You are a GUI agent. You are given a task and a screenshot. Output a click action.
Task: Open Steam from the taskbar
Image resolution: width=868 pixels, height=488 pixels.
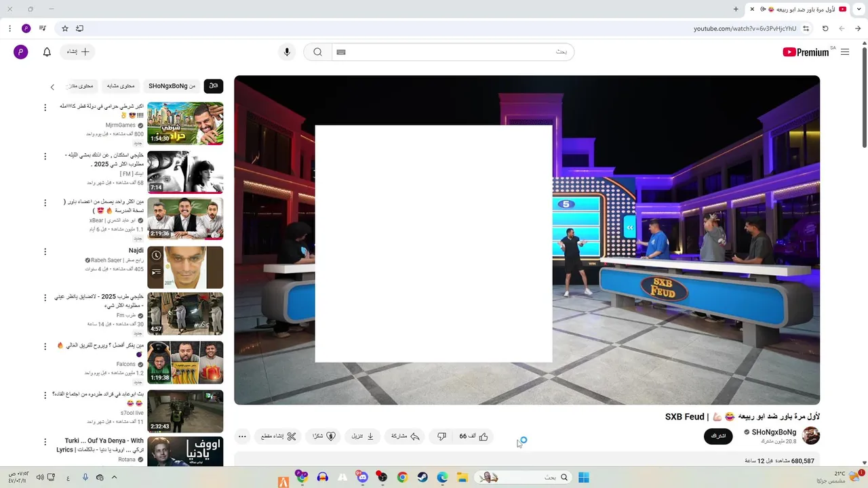click(x=422, y=477)
